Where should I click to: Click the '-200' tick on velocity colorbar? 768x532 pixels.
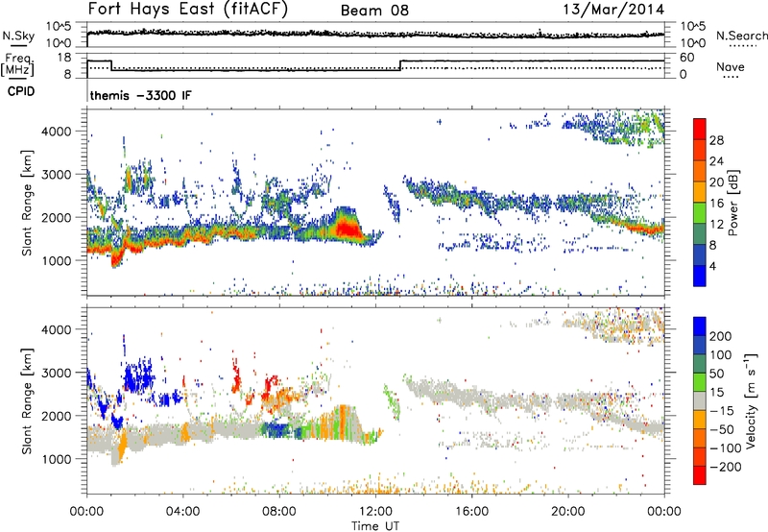coord(725,467)
